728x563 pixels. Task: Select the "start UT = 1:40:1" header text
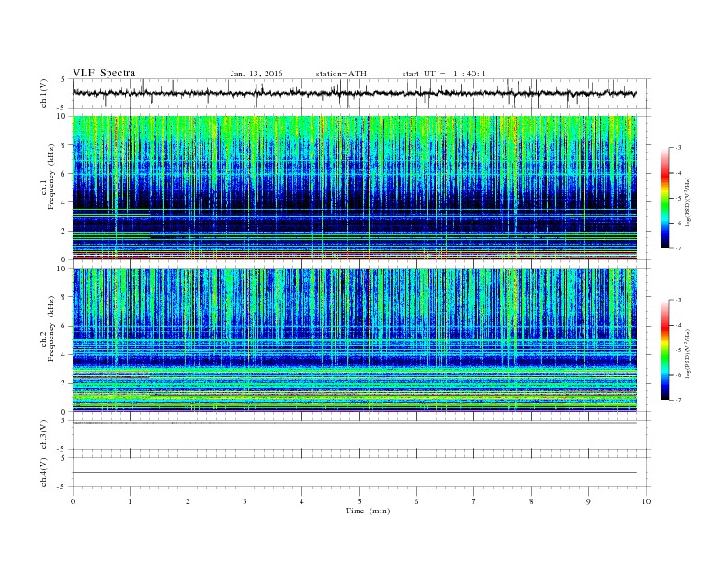pyautogui.click(x=444, y=74)
